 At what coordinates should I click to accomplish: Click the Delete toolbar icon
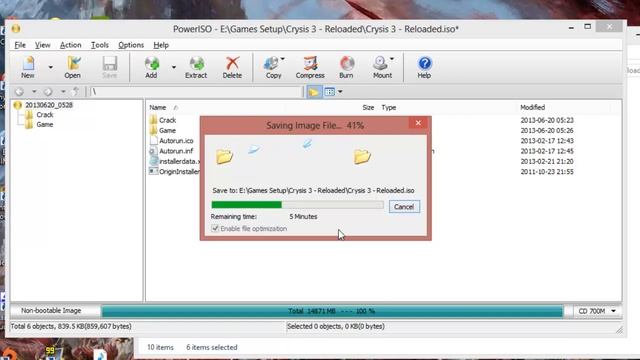pos(232,67)
